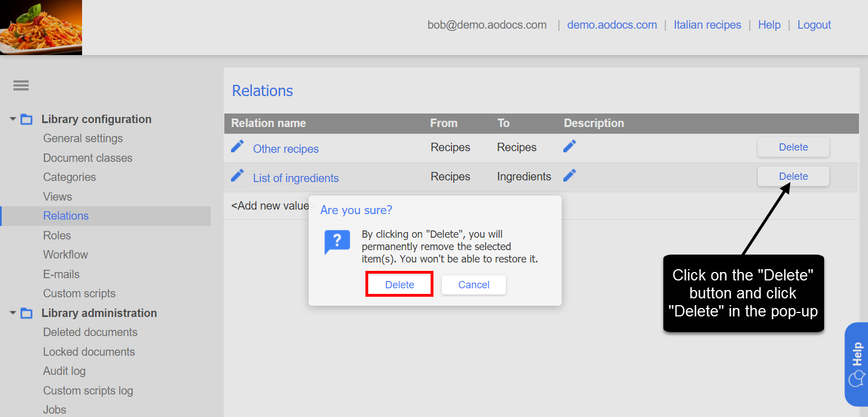Open Custom scripts under Library configuration
The width and height of the screenshot is (868, 417).
[79, 293]
